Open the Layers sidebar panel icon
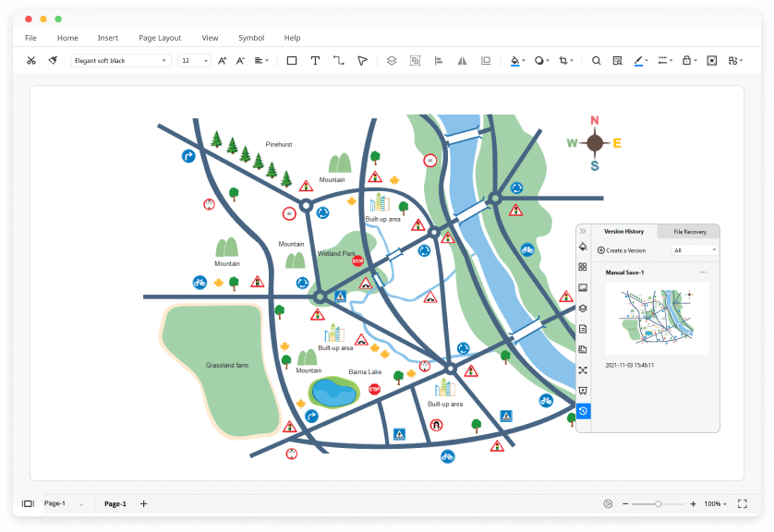 point(583,308)
